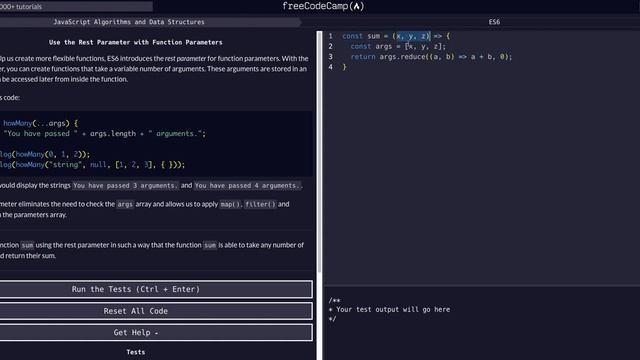Image resolution: width=640 pixels, height=360 pixels.
Task: Open the Get Help dropdown
Action: coord(156,333)
